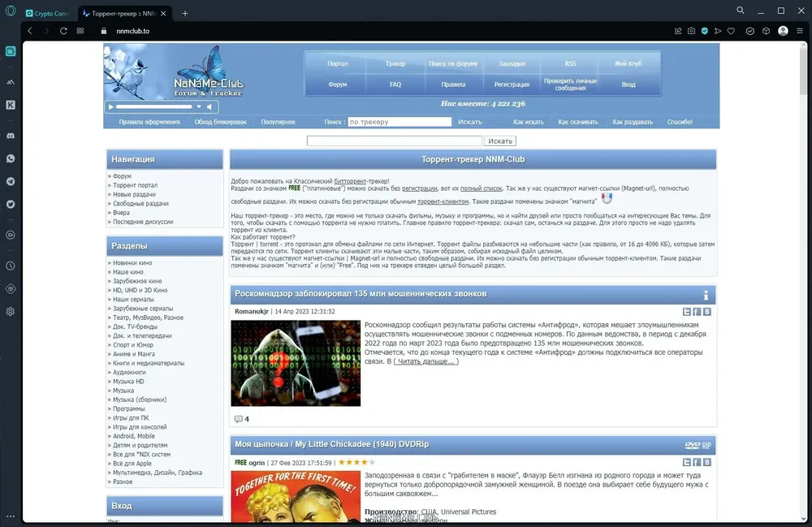Viewport: 812px width, 527px height.
Task: Click the info icon on Роскомнадзор news
Action: pos(706,295)
